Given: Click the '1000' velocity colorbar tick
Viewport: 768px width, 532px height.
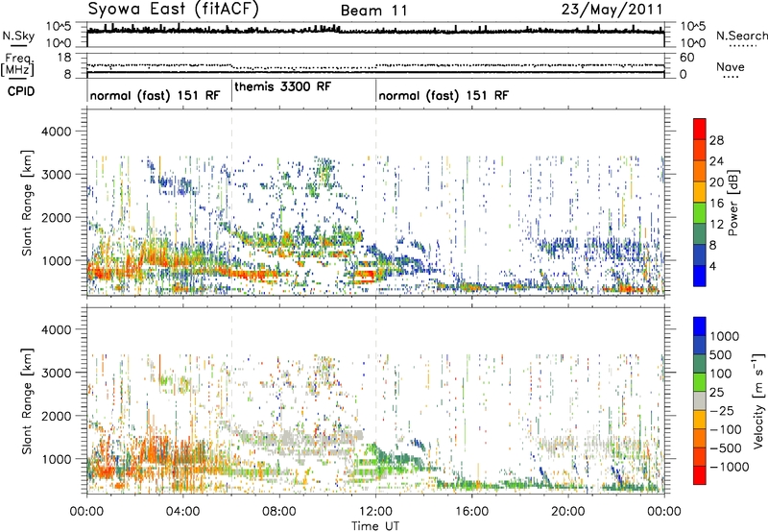Looking at the screenshot, I should pos(725,336).
